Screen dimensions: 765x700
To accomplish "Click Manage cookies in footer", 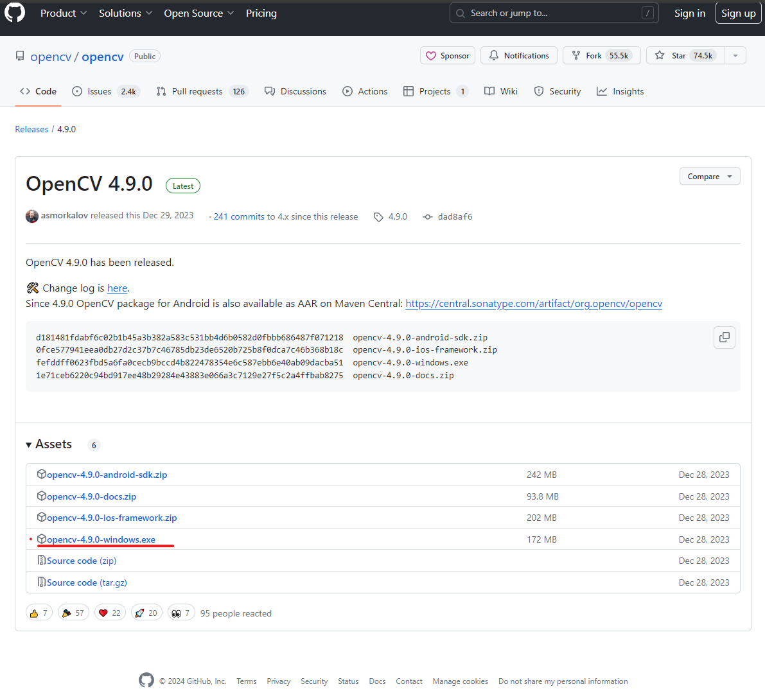I will coord(460,681).
